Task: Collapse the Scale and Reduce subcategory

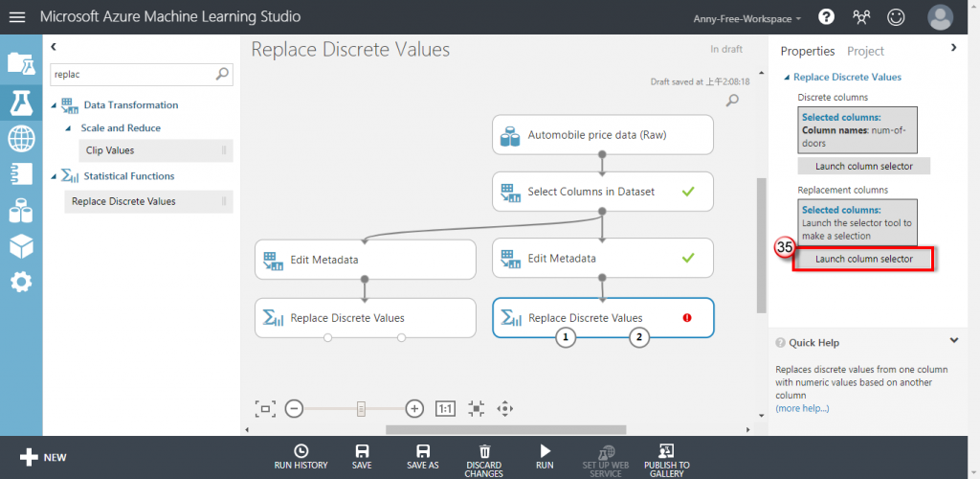Action: (x=69, y=127)
